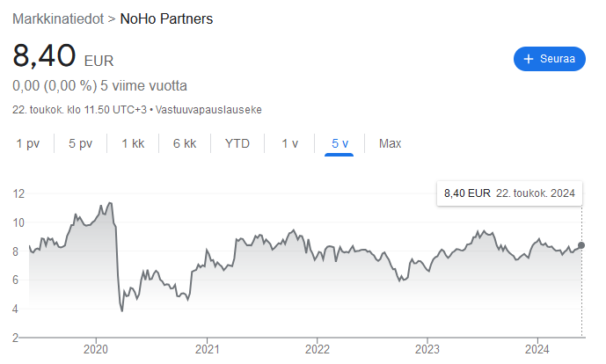This screenshot has width=606, height=364.
Task: Choose the 6 kk range tab
Action: (185, 143)
